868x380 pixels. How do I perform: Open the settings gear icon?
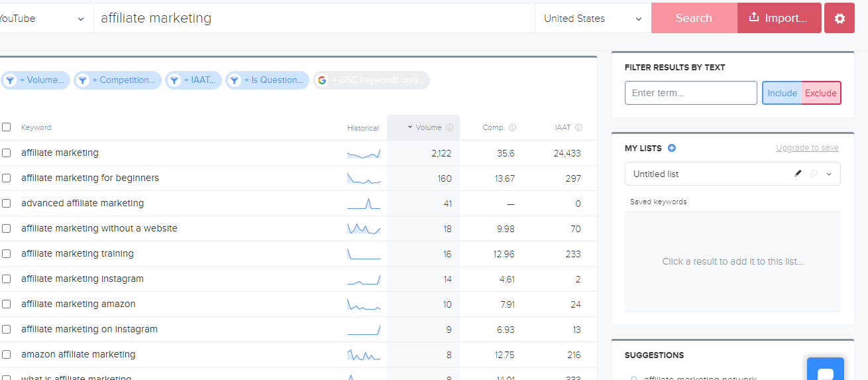(840, 19)
